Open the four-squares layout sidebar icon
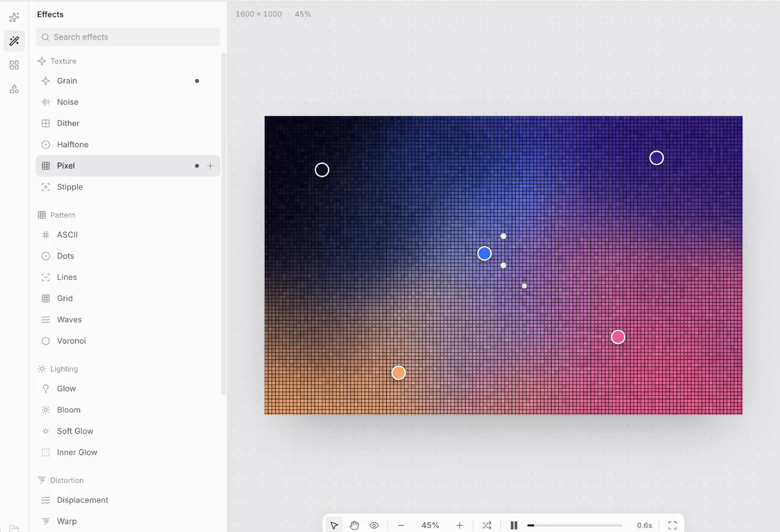Image resolution: width=780 pixels, height=532 pixels. (x=14, y=65)
